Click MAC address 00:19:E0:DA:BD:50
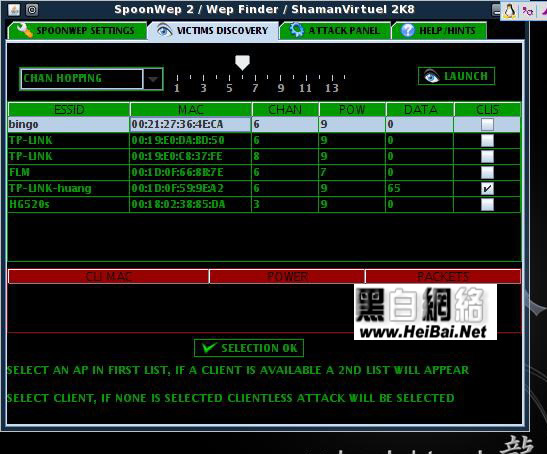This screenshot has width=547, height=454. tap(178, 141)
